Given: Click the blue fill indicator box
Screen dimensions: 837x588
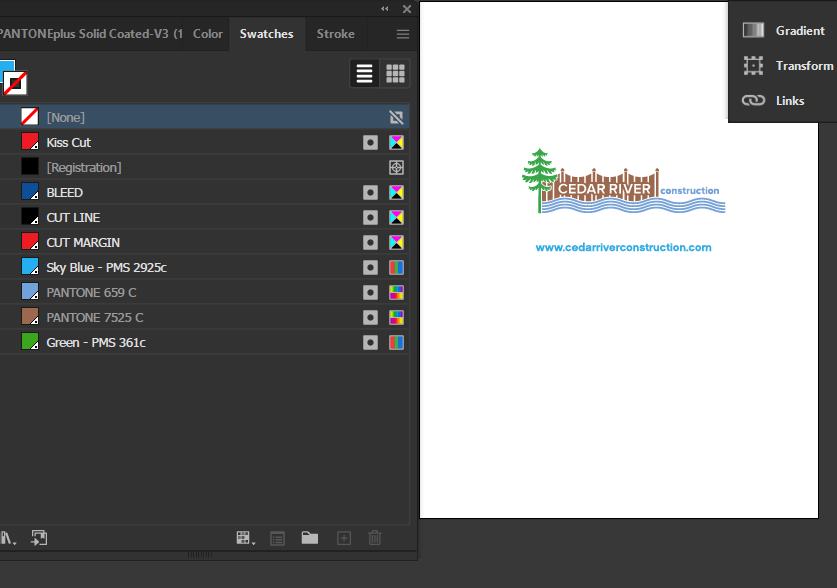Looking at the screenshot, I should tap(7, 66).
